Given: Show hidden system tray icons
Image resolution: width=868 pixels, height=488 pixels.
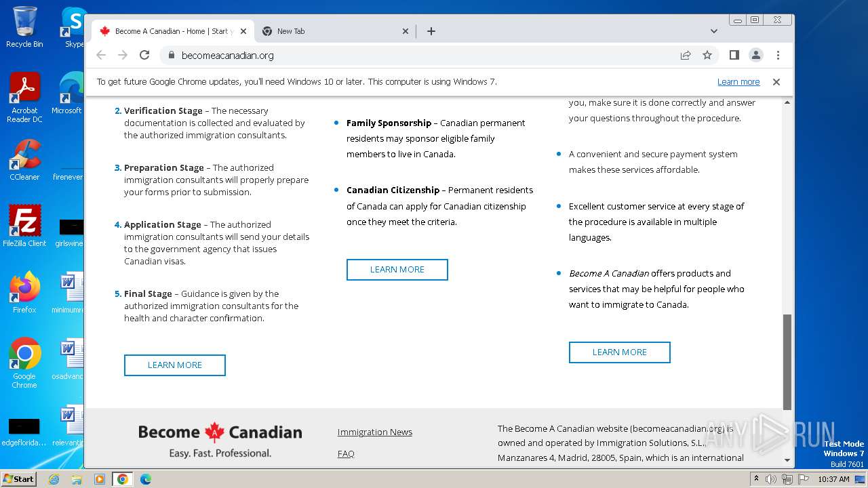Looking at the screenshot, I should pyautogui.click(x=757, y=479).
